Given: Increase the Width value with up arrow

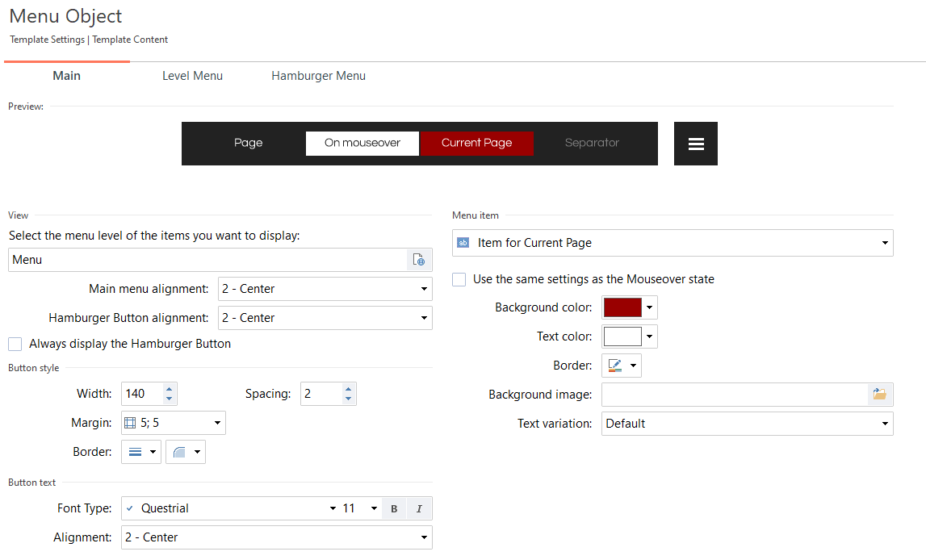Looking at the screenshot, I should (169, 389).
